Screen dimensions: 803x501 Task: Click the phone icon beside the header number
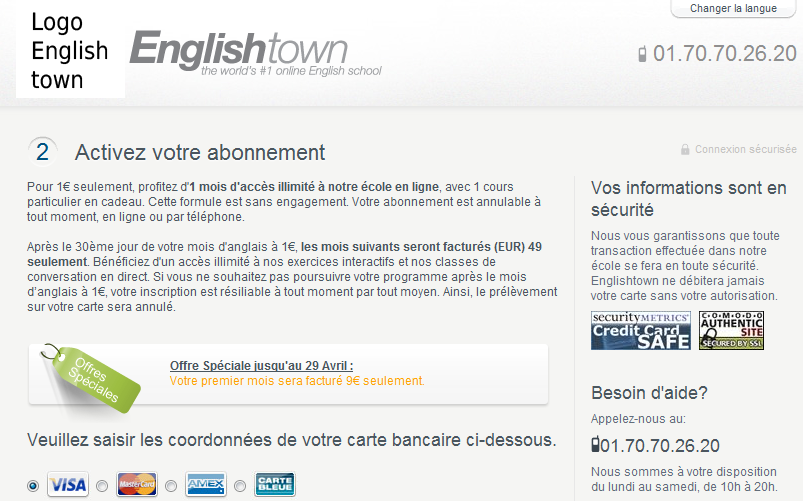pyautogui.click(x=642, y=54)
